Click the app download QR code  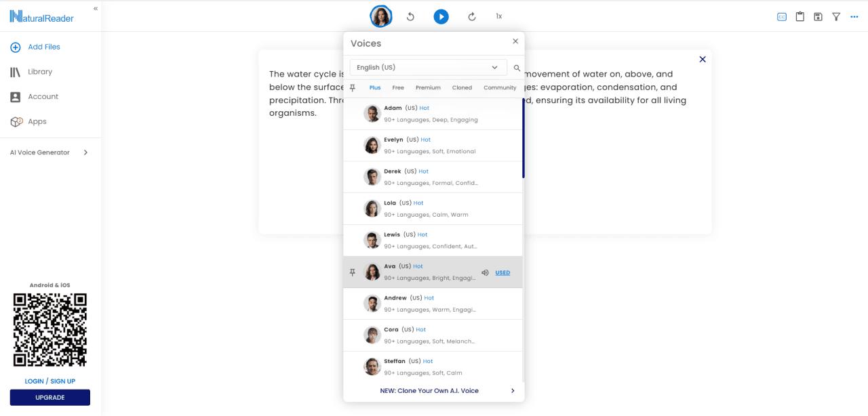tap(50, 329)
